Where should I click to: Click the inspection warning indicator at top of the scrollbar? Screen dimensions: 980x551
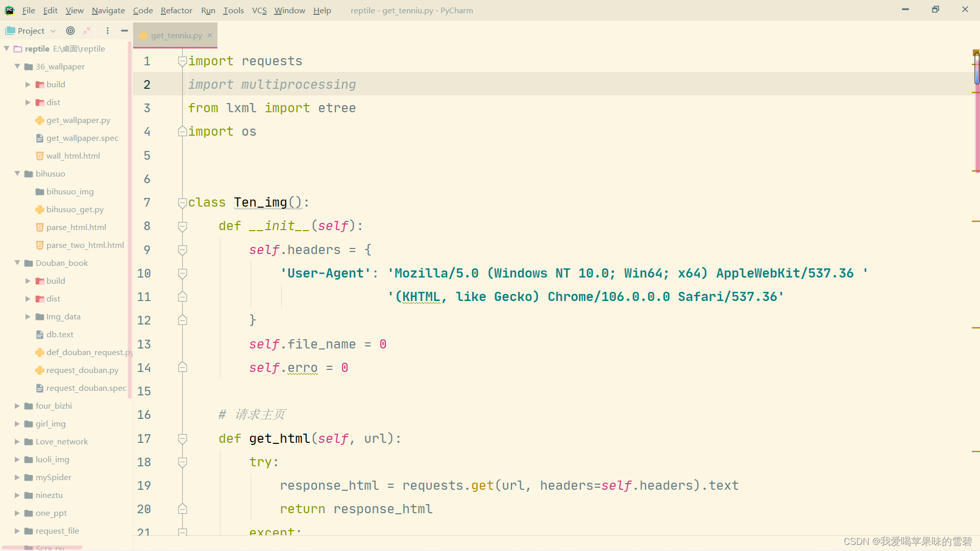(975, 52)
